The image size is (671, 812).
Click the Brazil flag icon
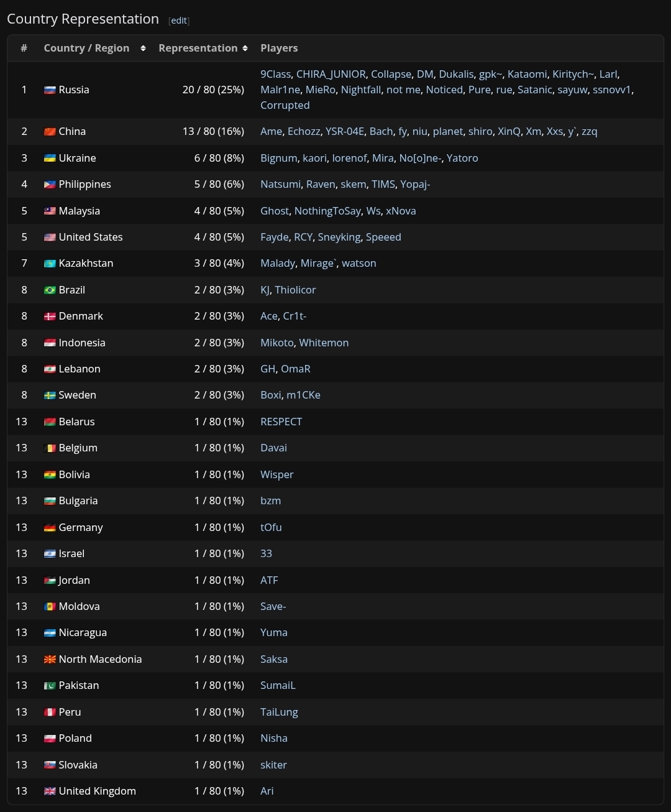[50, 290]
